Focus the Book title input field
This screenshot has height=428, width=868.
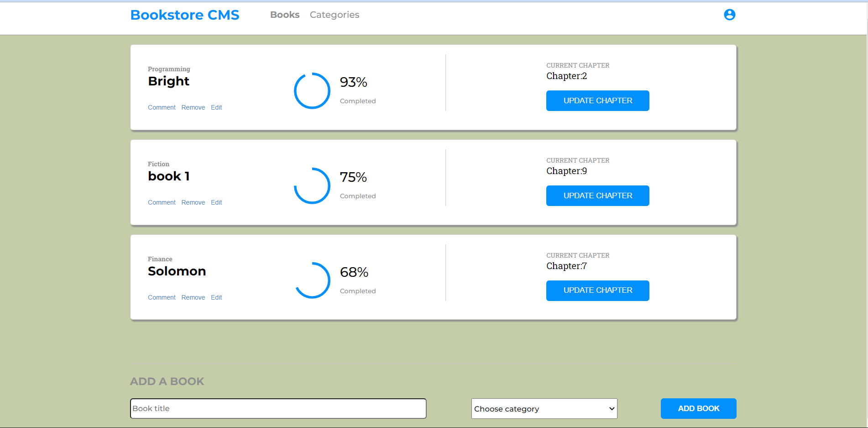278,408
